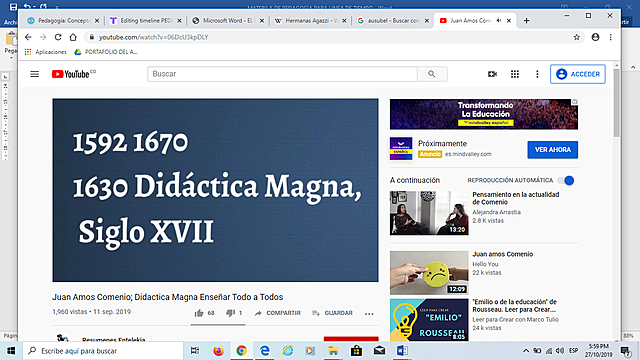The width and height of the screenshot is (640, 360).
Task: Open a new browser tab with plus
Action: (527, 21)
